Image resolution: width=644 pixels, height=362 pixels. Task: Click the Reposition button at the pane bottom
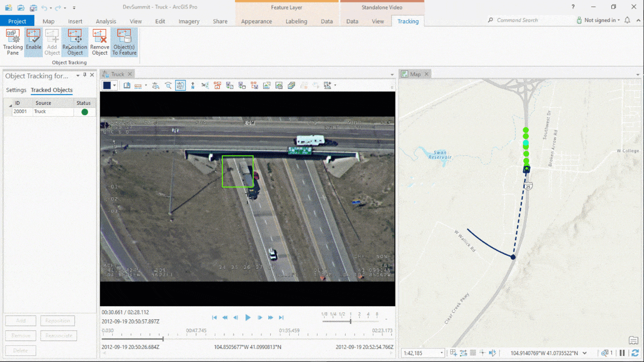point(57,321)
